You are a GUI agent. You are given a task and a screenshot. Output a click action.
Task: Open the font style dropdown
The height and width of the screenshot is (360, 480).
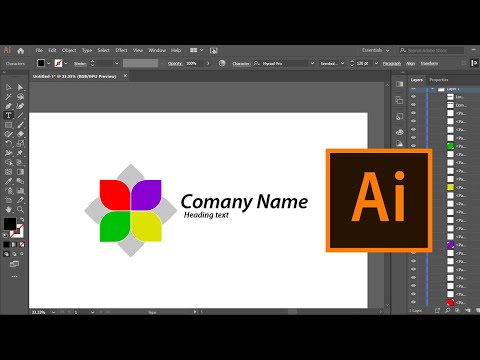coord(342,63)
